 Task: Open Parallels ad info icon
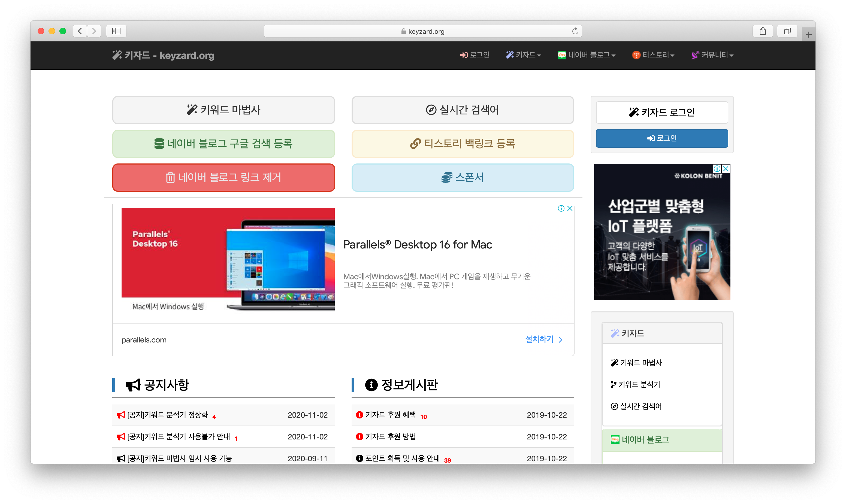click(561, 208)
